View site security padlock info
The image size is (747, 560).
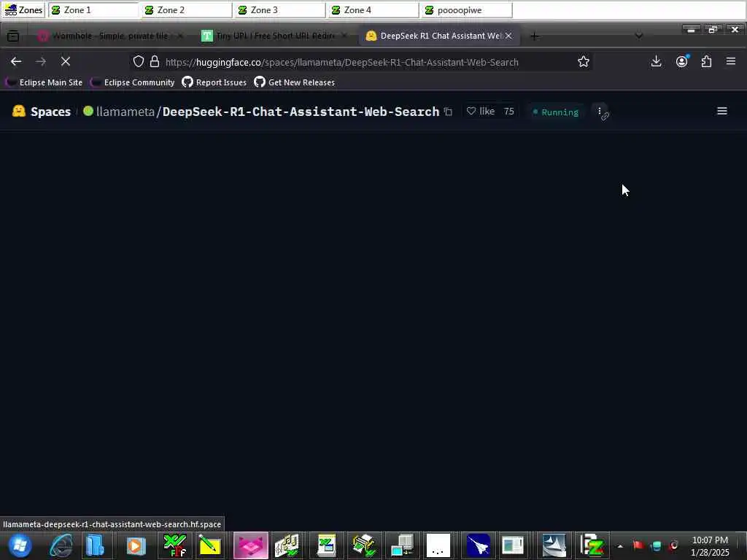point(155,61)
